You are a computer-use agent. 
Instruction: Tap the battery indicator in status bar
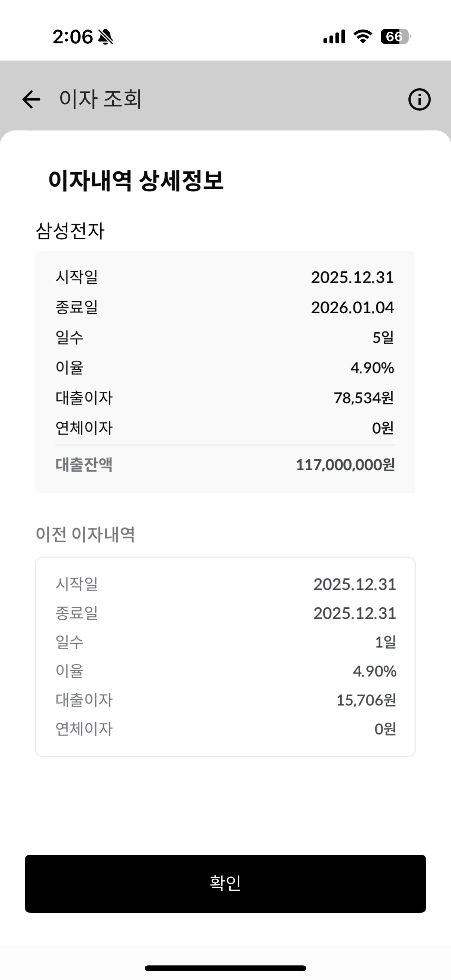[x=396, y=37]
